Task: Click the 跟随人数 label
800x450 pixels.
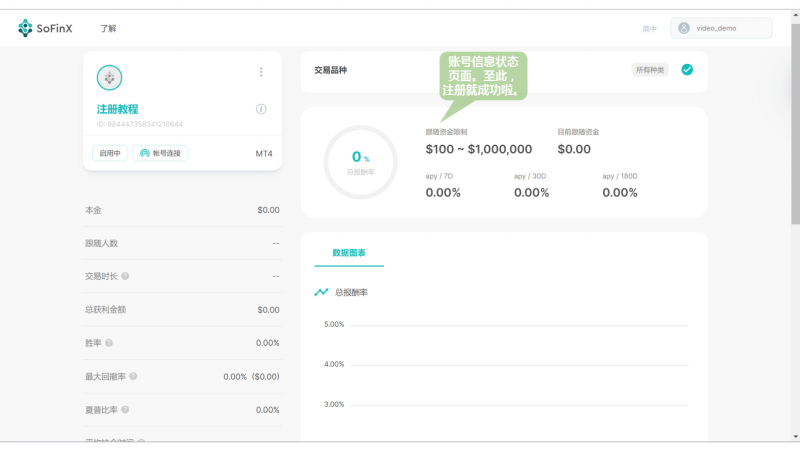Action: 101,243
